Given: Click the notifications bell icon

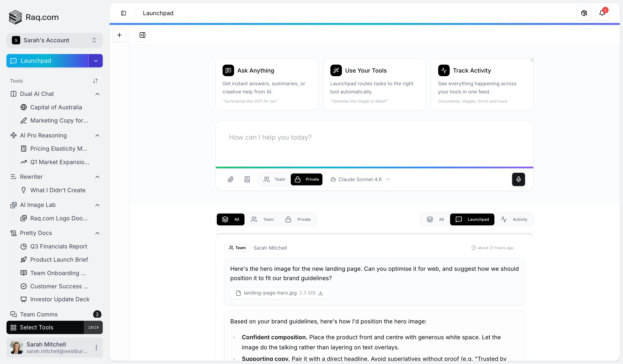Looking at the screenshot, I should click(x=602, y=13).
